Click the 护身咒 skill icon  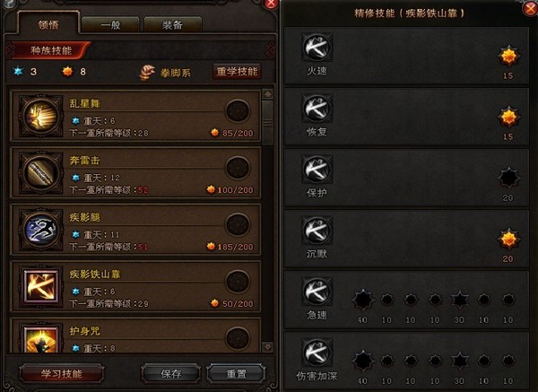click(41, 339)
